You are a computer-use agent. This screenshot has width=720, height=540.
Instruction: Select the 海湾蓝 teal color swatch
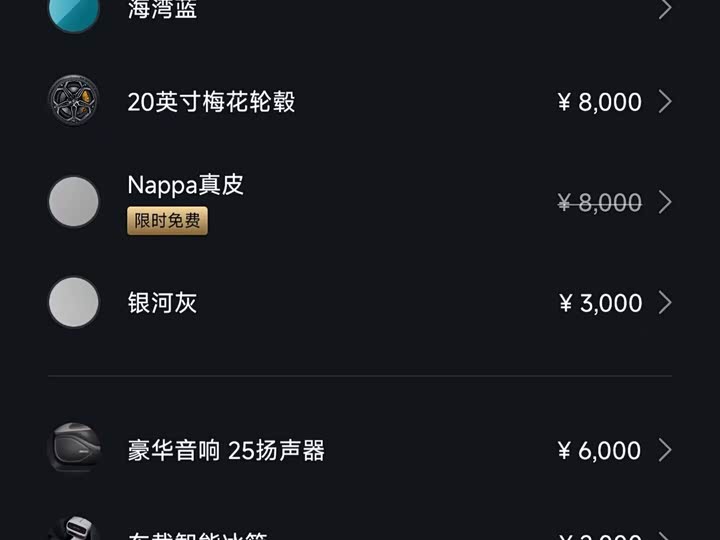74,10
